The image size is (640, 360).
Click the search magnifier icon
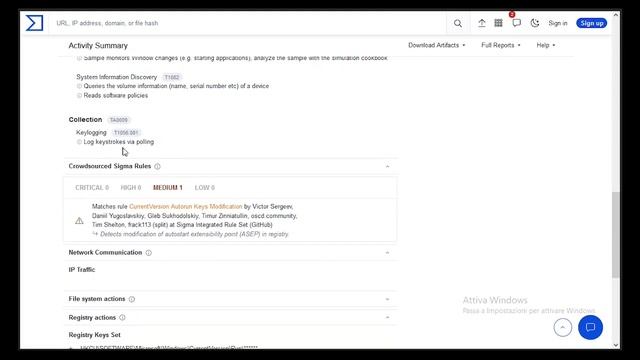458,23
